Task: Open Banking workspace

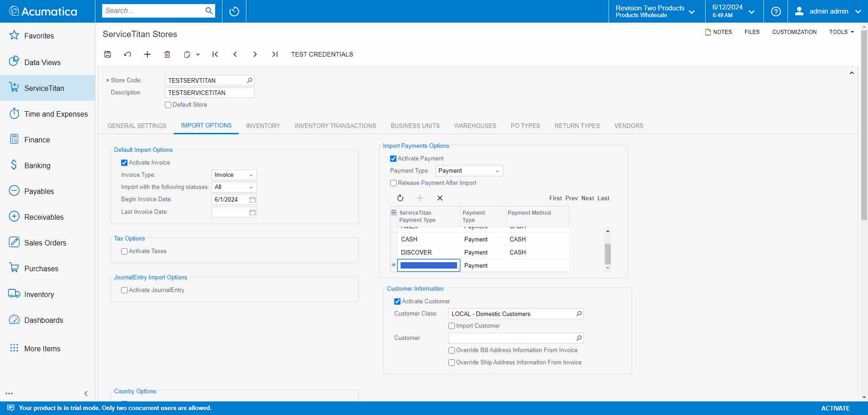Action: pyautogui.click(x=47, y=165)
